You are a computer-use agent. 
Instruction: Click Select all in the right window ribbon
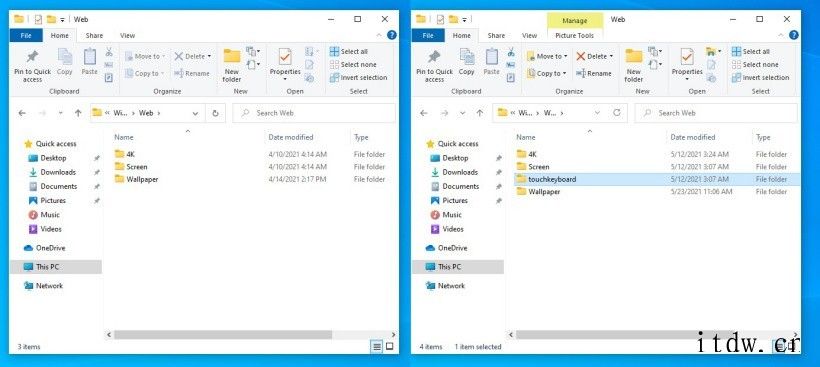[750, 51]
